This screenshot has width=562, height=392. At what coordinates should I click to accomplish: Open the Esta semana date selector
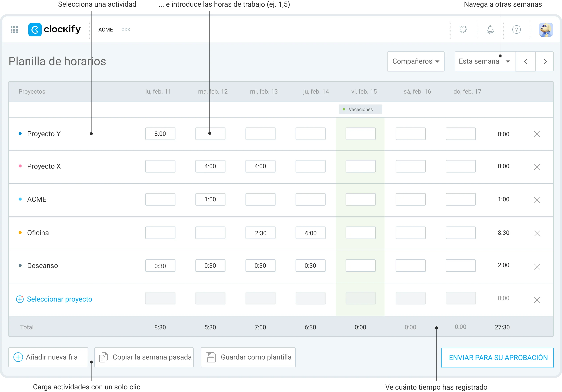coord(484,61)
